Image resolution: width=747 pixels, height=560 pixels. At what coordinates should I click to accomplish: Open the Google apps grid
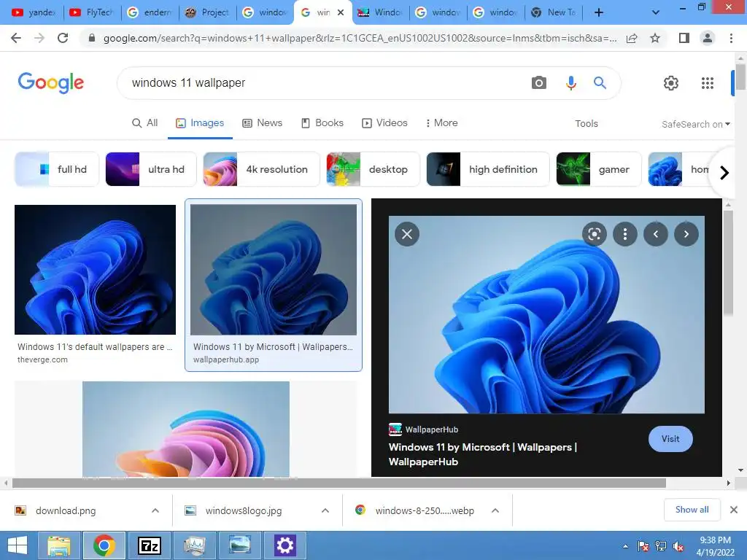[708, 83]
